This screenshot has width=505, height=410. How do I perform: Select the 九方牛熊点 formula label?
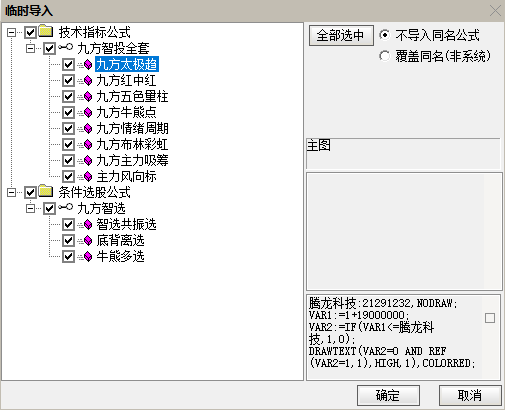click(x=126, y=112)
